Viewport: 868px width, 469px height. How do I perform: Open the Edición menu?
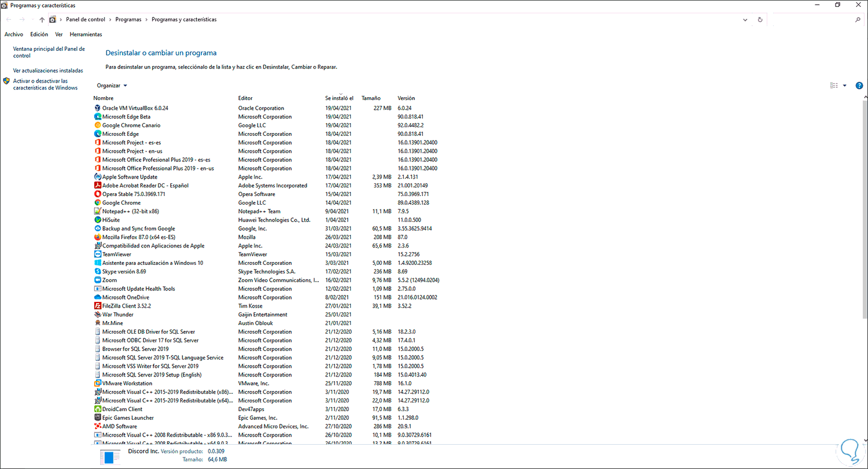39,35
